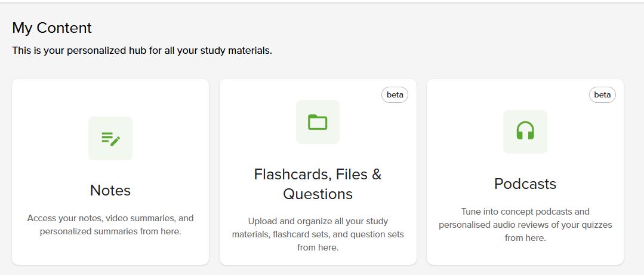Click 'Tune into concept podcasts' description text

click(x=525, y=211)
